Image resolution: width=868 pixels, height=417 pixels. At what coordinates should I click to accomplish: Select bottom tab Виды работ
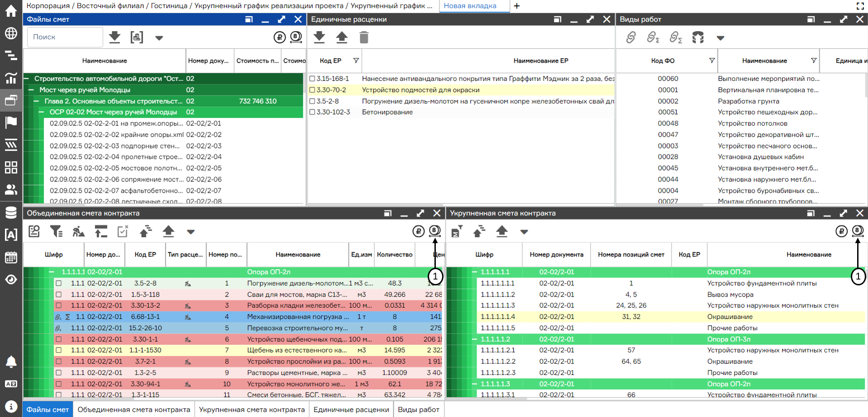pos(419,409)
